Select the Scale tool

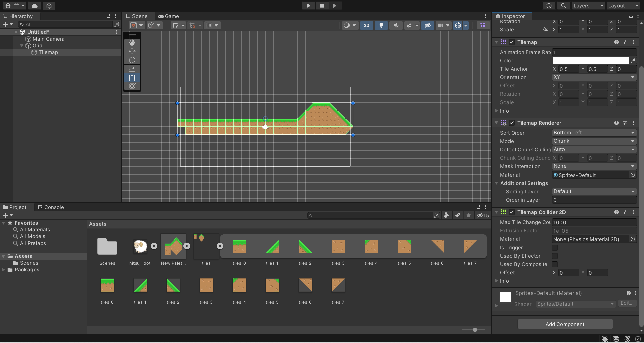pyautogui.click(x=132, y=69)
